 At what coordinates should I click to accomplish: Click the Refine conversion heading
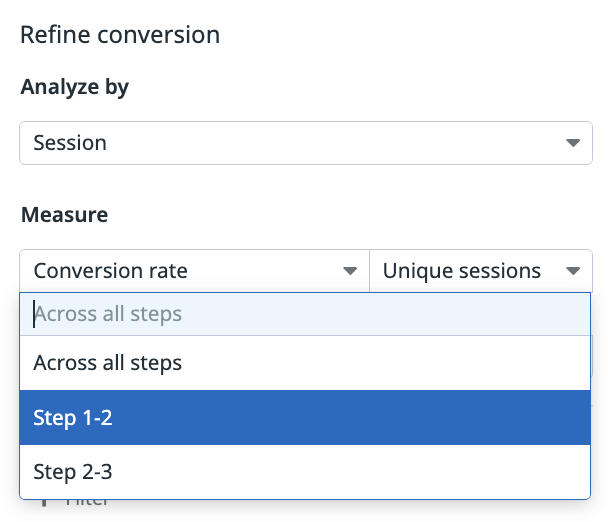120,35
